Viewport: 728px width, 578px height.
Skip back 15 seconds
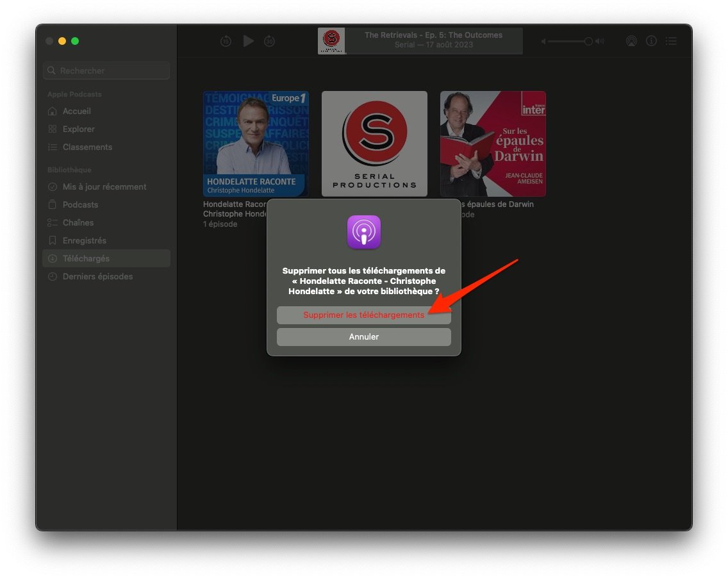tap(226, 41)
